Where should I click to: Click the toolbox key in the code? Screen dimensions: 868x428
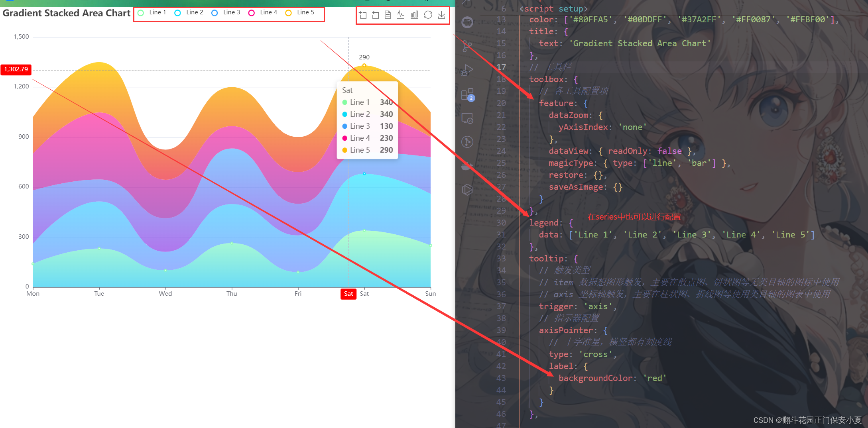click(x=546, y=79)
